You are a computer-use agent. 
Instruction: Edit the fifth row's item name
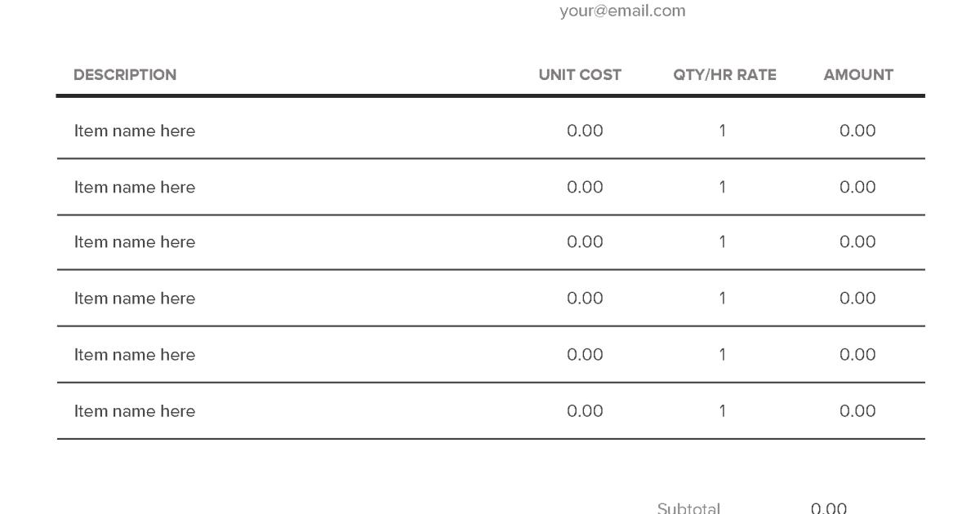tap(135, 355)
